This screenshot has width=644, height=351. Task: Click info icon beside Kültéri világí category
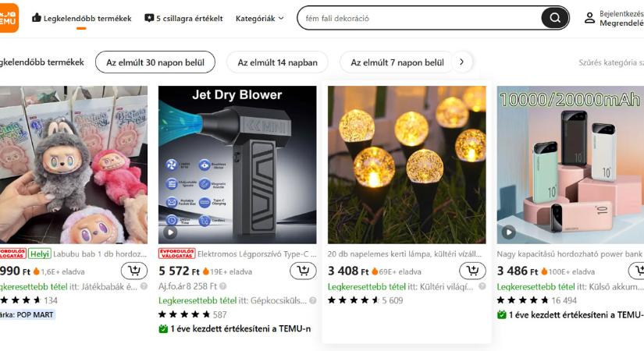[x=482, y=286]
